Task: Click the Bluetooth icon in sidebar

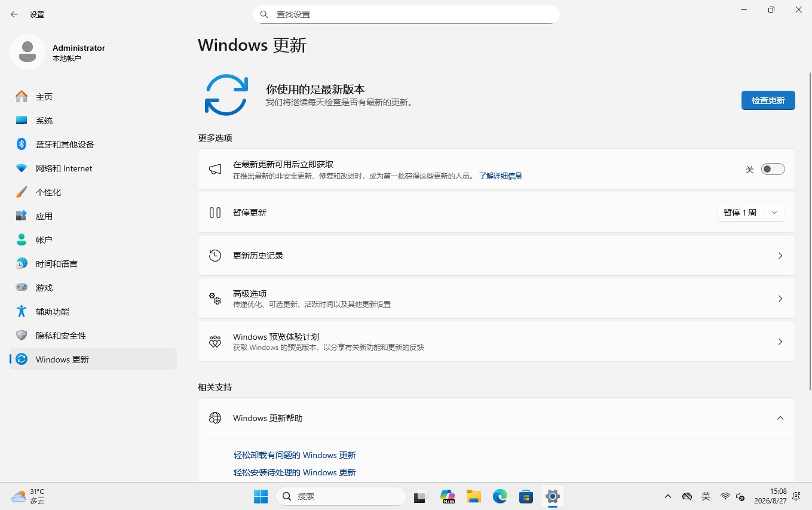Action: coord(22,144)
